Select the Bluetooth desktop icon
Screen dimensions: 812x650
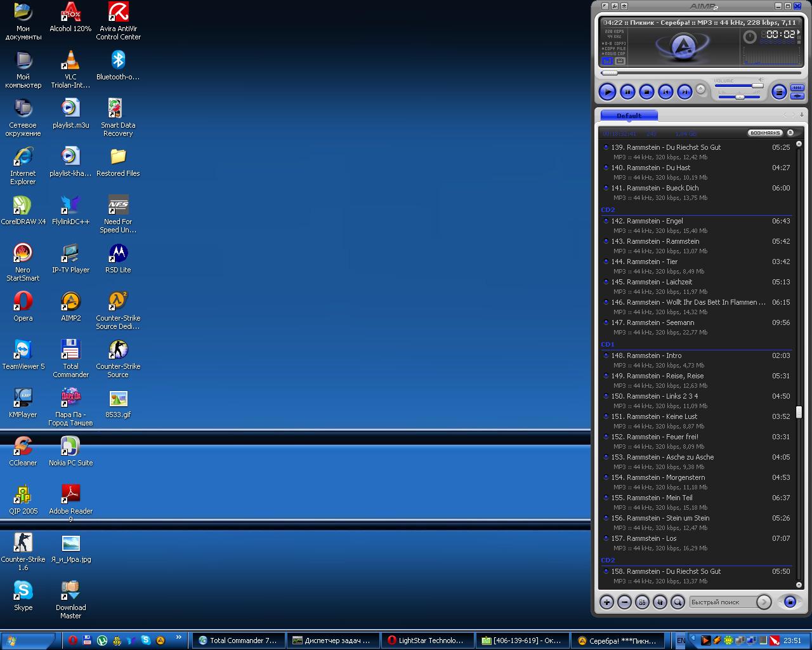118,66
